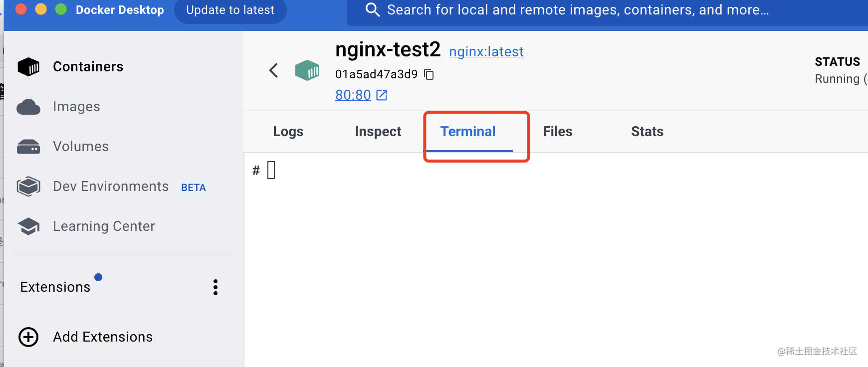Open the Files tab

(558, 132)
